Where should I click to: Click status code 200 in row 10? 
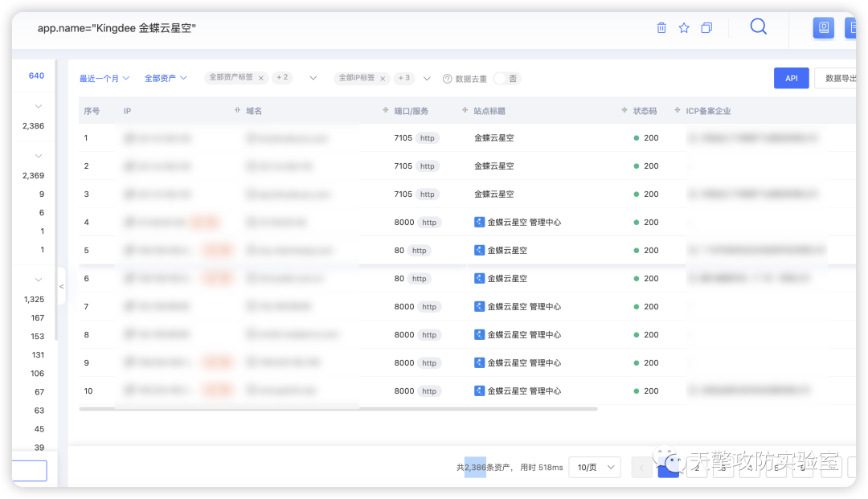coord(651,391)
